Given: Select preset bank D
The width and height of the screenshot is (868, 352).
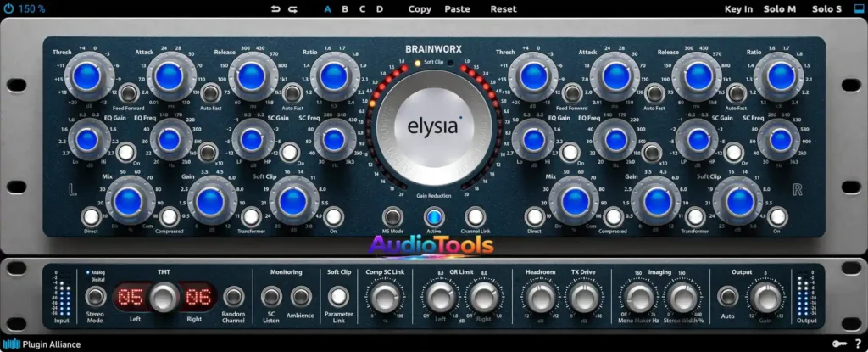Looking at the screenshot, I should tap(379, 8).
